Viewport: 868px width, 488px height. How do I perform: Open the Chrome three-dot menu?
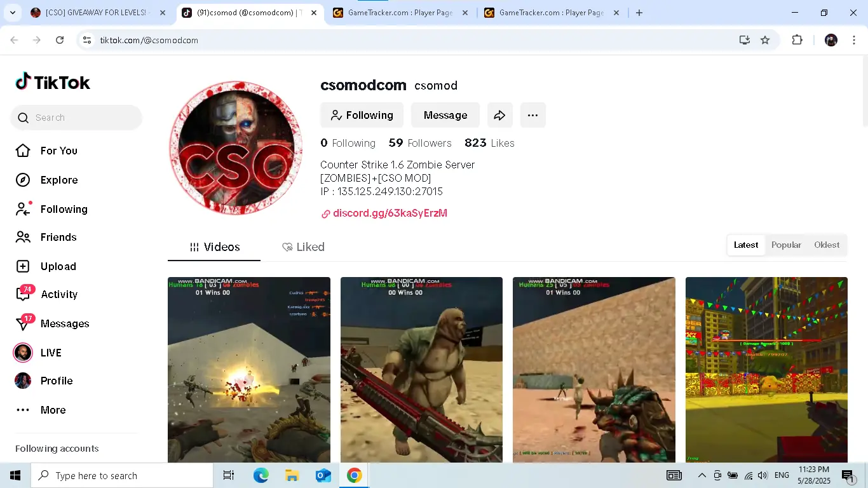pos(854,40)
